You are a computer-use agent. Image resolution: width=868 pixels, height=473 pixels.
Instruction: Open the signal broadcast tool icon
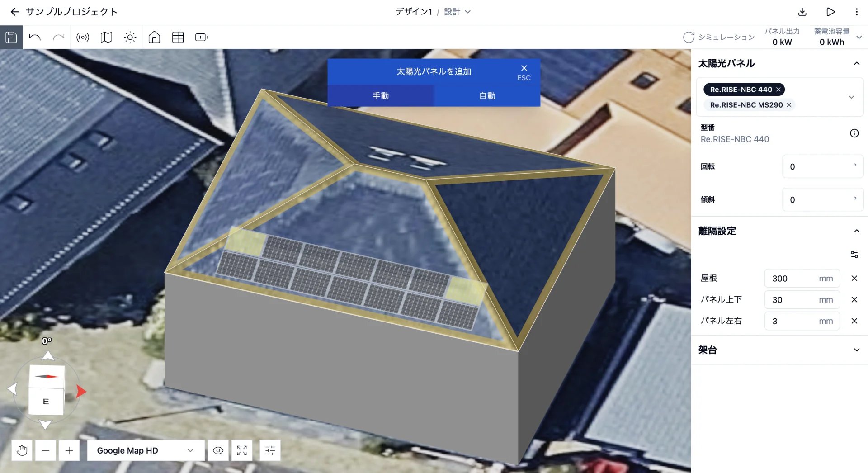[83, 37]
